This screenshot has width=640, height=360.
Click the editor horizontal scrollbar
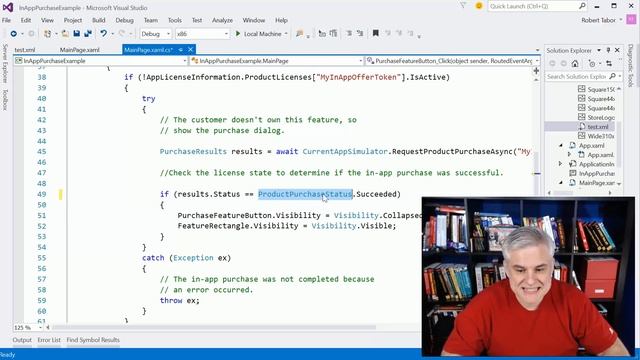coord(214,327)
